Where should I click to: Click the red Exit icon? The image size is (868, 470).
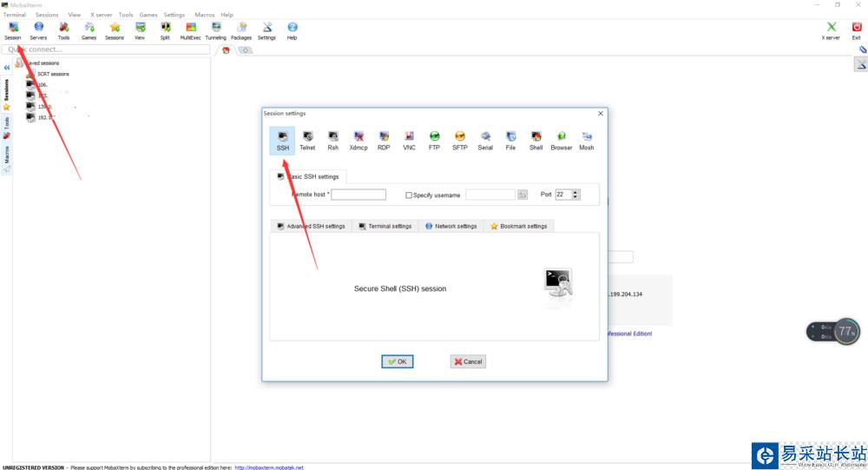[x=857, y=31]
